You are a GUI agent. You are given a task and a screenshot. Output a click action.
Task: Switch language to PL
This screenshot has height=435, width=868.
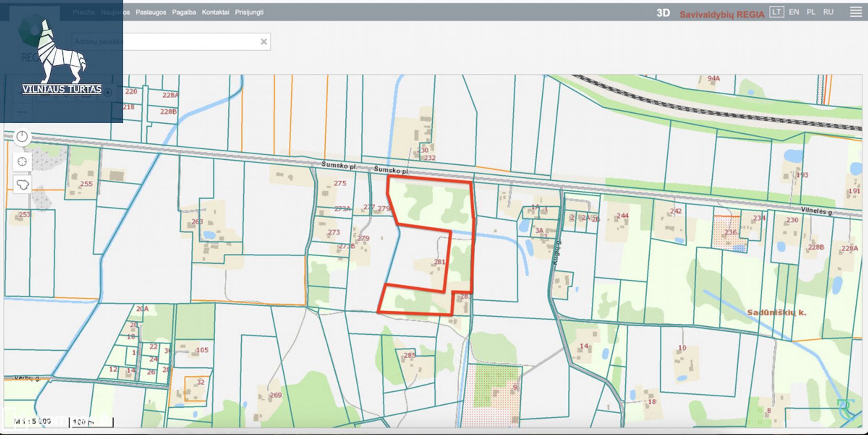pyautogui.click(x=811, y=12)
